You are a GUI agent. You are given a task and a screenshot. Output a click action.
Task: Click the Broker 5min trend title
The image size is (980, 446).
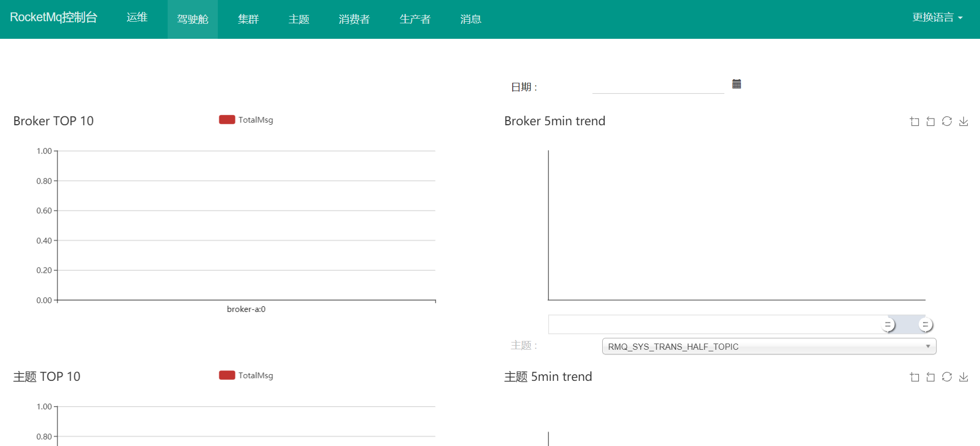click(x=555, y=121)
